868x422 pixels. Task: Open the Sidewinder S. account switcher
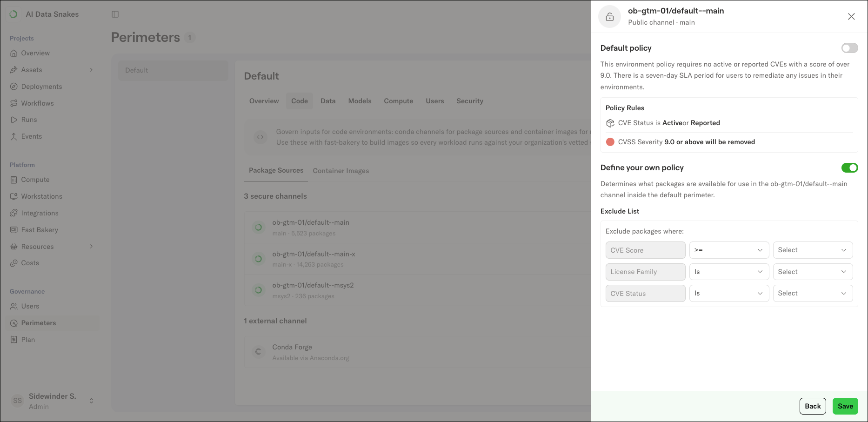(91, 401)
